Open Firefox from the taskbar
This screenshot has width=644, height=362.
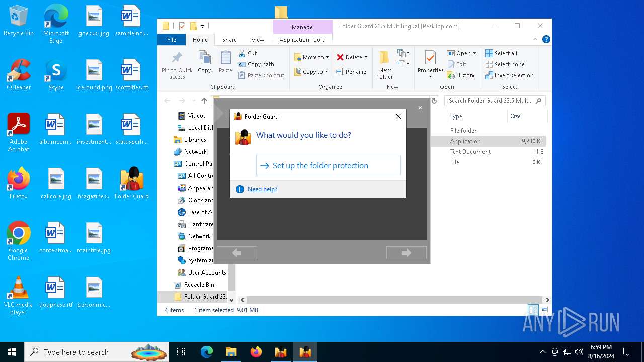[256, 352]
